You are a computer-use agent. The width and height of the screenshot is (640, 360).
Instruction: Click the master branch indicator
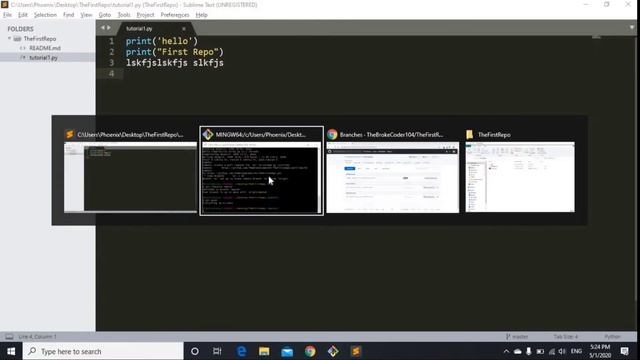tap(517, 337)
